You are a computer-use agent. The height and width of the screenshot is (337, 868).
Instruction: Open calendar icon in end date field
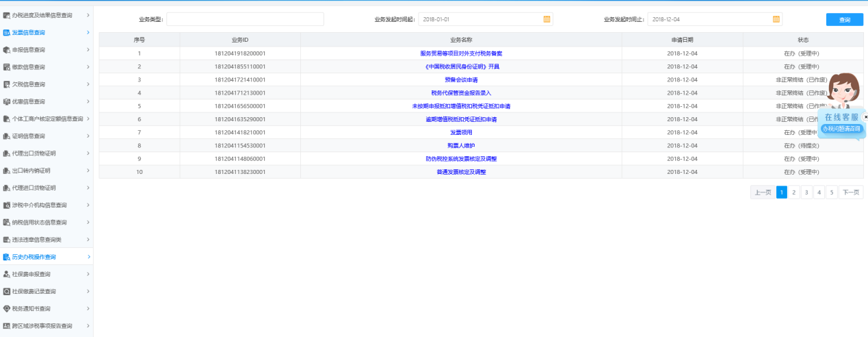776,19
